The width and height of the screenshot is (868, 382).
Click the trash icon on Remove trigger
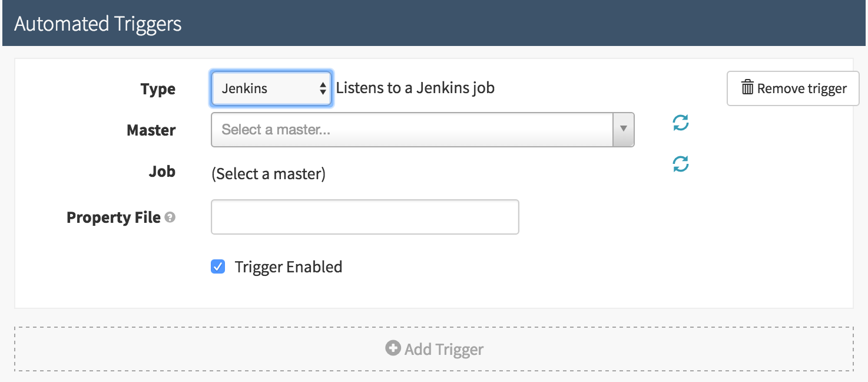pyautogui.click(x=747, y=88)
